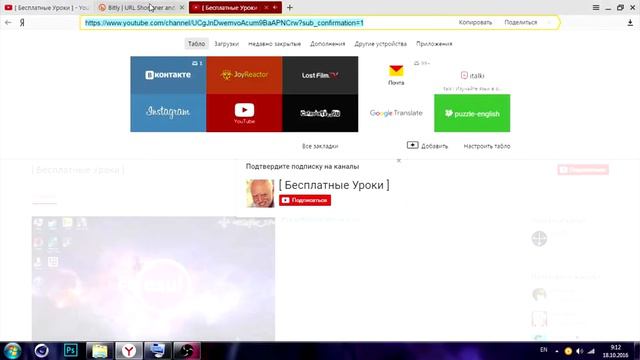The width and height of the screenshot is (640, 360).
Task: Click the Поделиться button
Action: [x=521, y=22]
